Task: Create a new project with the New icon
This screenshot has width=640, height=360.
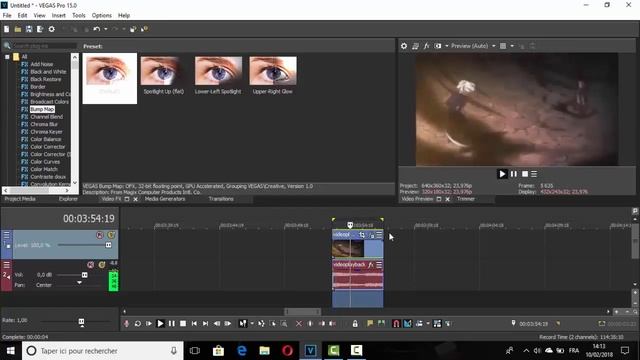Action: point(7,29)
